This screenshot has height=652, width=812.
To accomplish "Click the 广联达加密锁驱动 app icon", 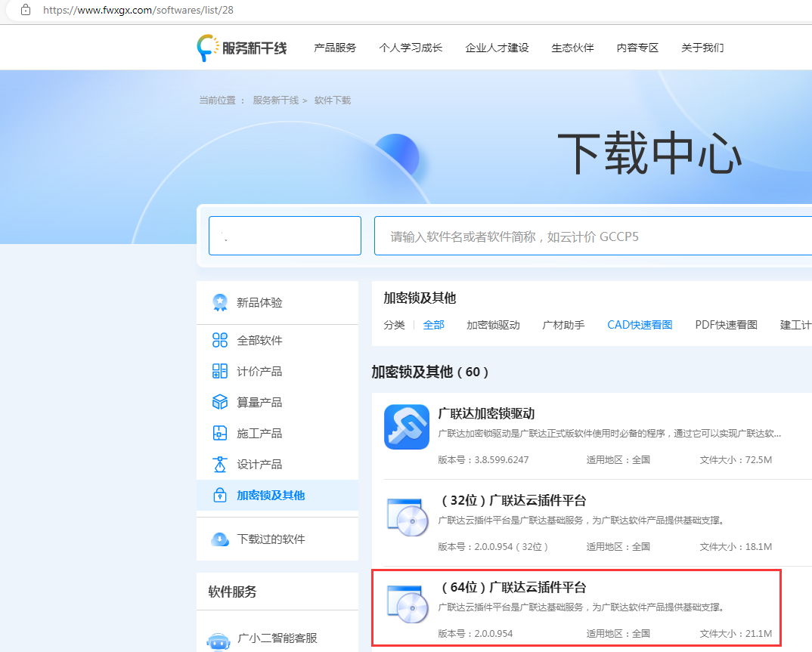I will pos(407,427).
